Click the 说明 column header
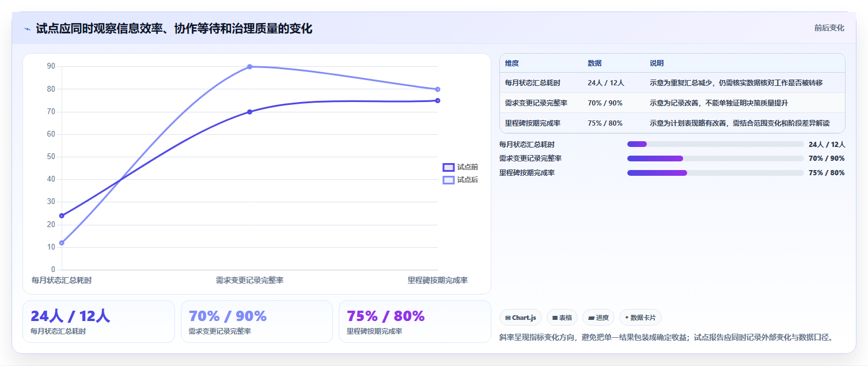The height and width of the screenshot is (366, 868). coord(657,63)
